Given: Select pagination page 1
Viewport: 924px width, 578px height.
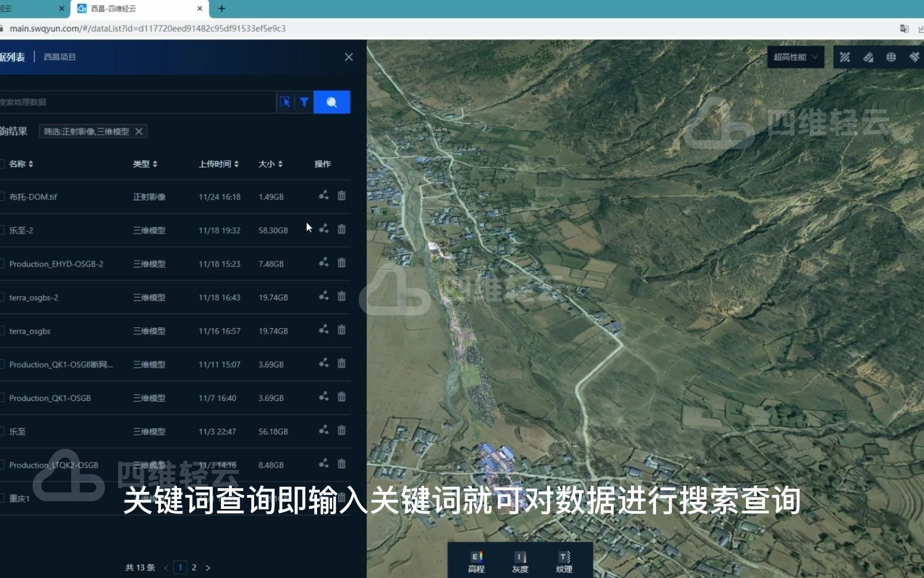Looking at the screenshot, I should (180, 567).
